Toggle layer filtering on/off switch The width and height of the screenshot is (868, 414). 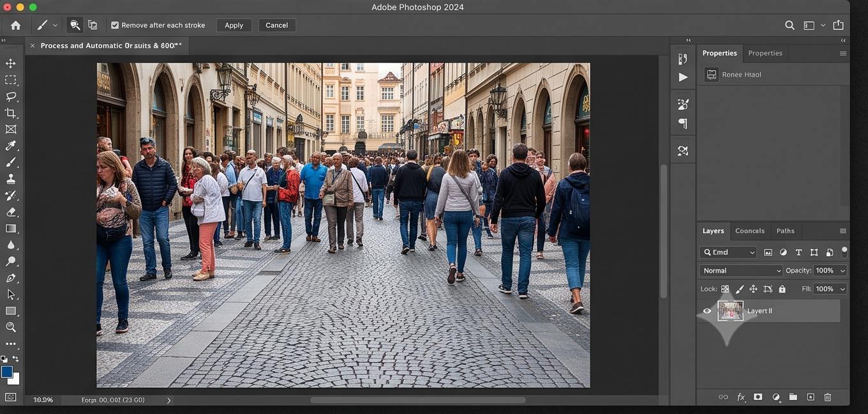[x=844, y=252]
